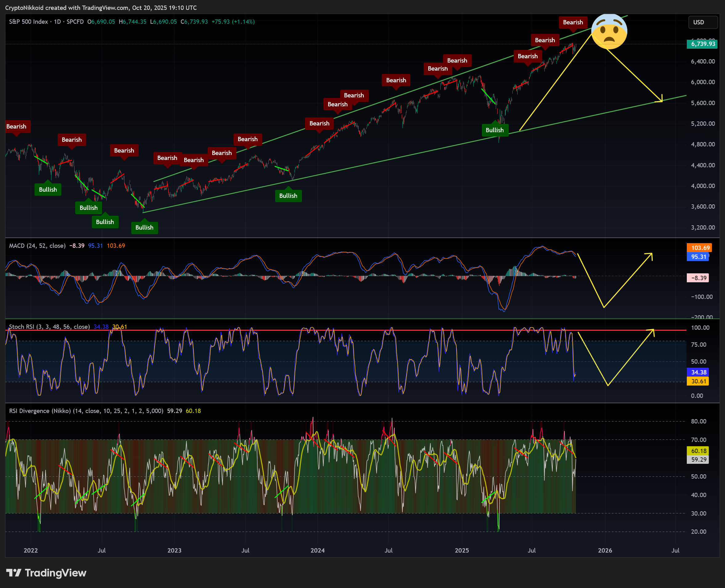
Task: Click the −100.00 MACD axis level
Action: click(701, 297)
